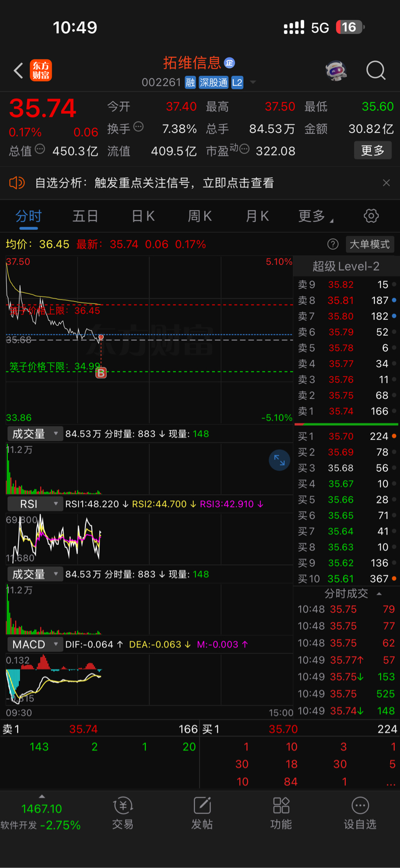Open the 东方财富 logo icon
Image resolution: width=400 pixels, height=868 pixels.
tap(41, 70)
